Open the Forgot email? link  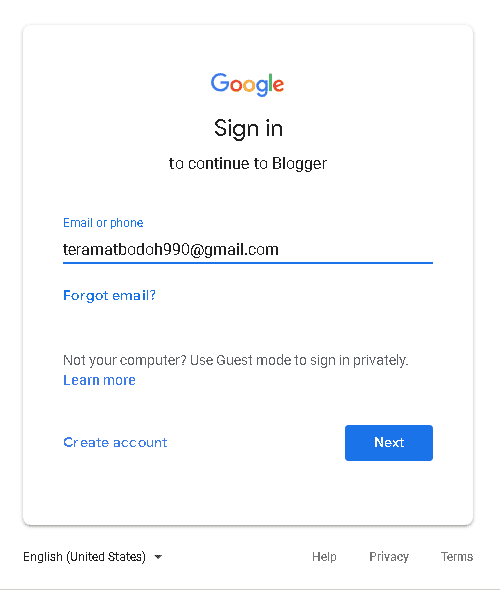(x=109, y=295)
